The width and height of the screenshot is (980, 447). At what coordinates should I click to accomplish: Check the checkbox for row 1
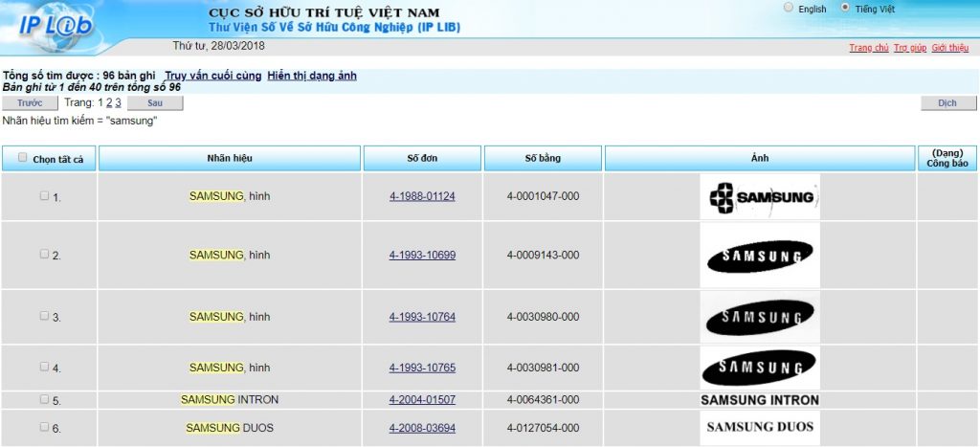[x=44, y=195]
